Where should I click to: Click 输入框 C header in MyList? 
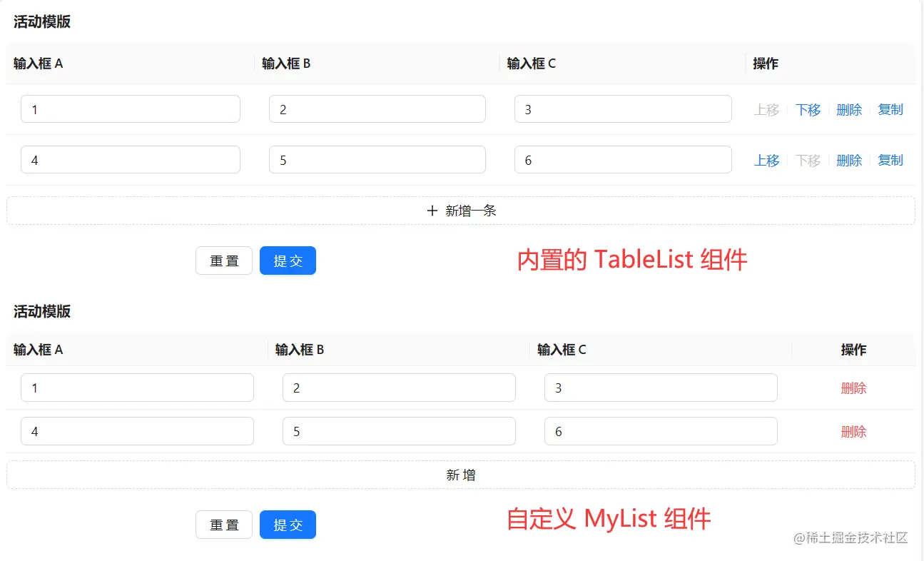[x=562, y=350]
